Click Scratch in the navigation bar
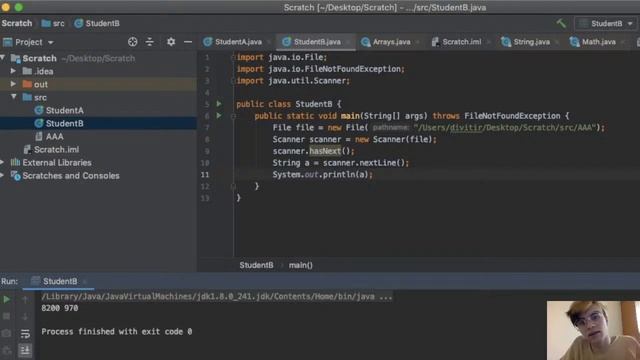The width and height of the screenshot is (640, 360). [17, 23]
